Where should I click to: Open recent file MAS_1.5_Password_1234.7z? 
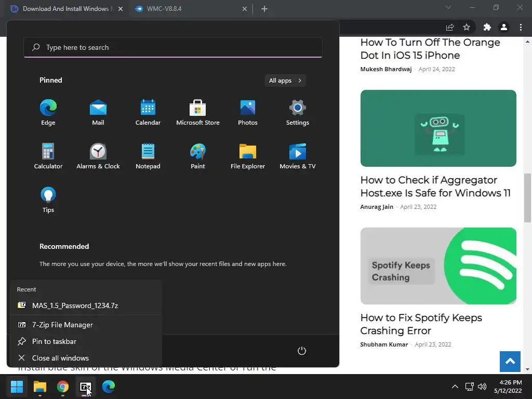86,305
